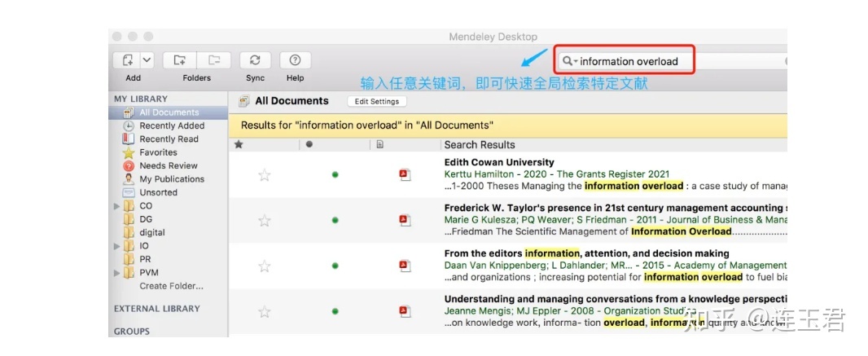Toggle read status dot for From the editors paper
The height and width of the screenshot is (356, 868).
point(335,266)
